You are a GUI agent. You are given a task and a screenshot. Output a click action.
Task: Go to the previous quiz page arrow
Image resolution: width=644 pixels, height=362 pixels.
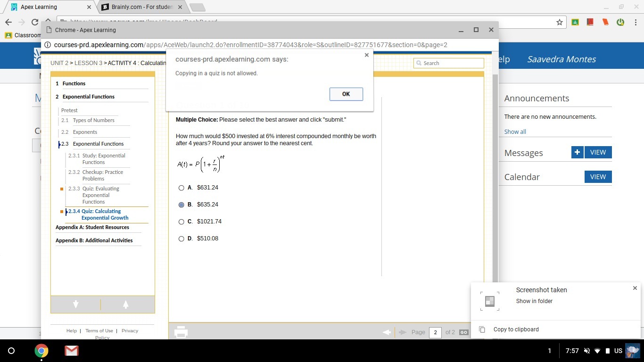[x=387, y=332]
